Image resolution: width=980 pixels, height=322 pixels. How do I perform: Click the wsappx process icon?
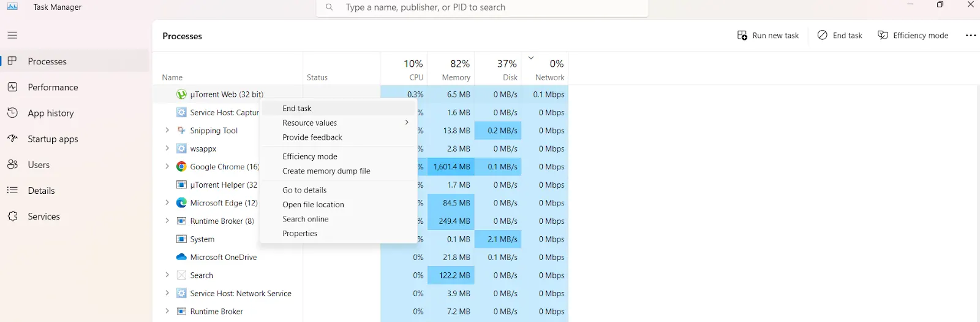coord(181,148)
